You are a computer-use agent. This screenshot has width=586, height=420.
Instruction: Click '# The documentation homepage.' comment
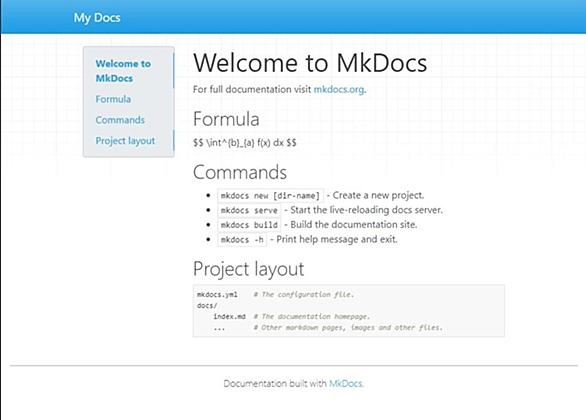click(312, 316)
